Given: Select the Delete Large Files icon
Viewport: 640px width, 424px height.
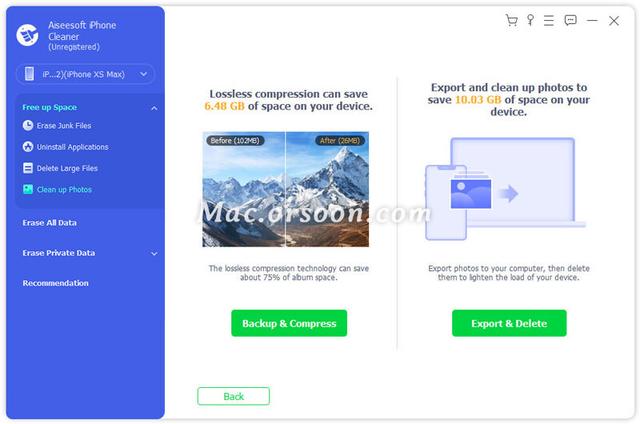Looking at the screenshot, I should tap(28, 168).
